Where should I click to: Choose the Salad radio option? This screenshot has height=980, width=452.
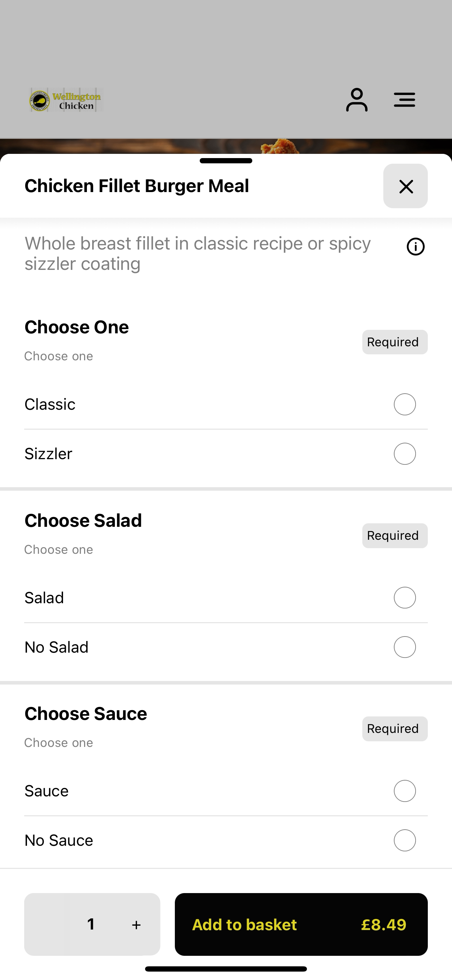405,598
